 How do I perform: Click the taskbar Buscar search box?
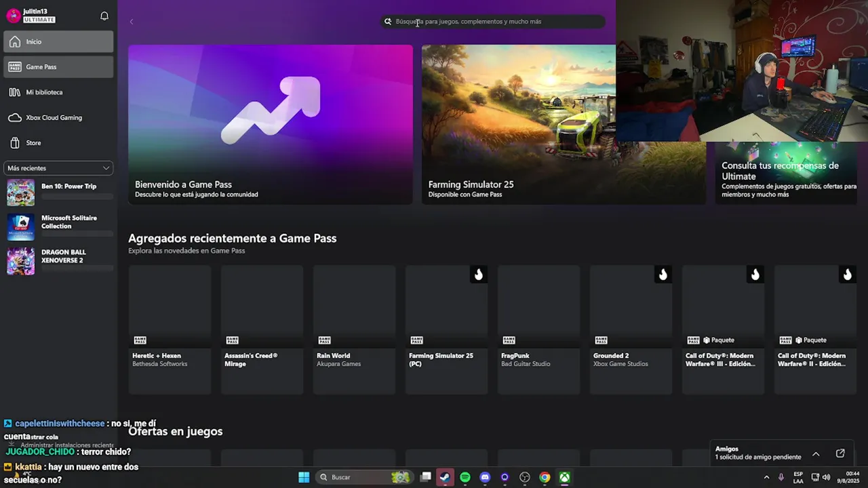[365, 477]
